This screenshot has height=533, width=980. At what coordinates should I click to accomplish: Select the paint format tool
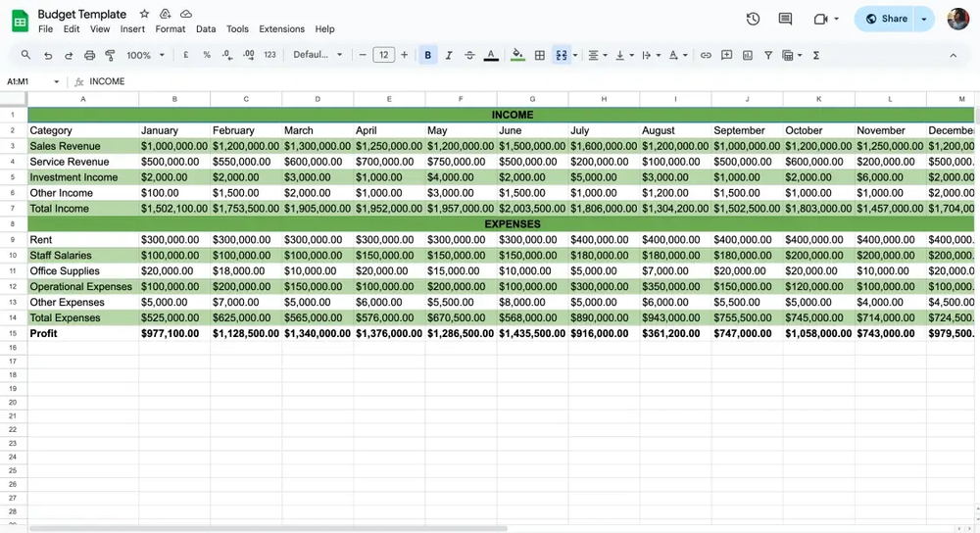[110, 56]
